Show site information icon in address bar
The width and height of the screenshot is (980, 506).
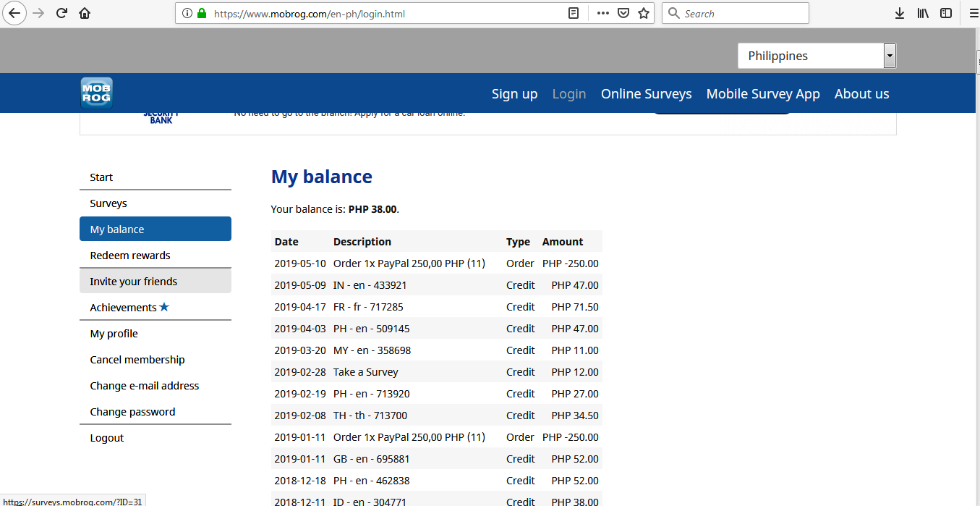[x=187, y=13]
